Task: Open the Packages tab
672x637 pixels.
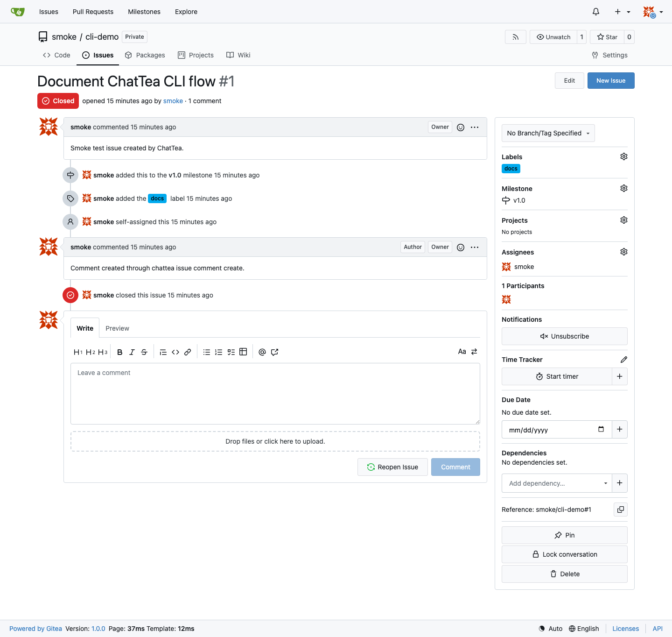Action: point(145,55)
